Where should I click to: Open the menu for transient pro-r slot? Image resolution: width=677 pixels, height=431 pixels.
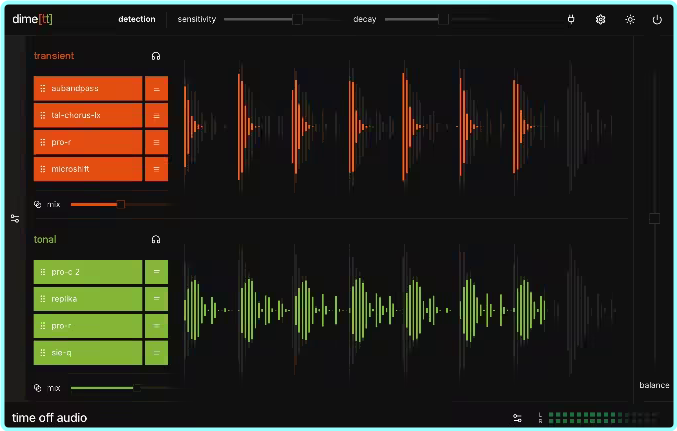156,142
